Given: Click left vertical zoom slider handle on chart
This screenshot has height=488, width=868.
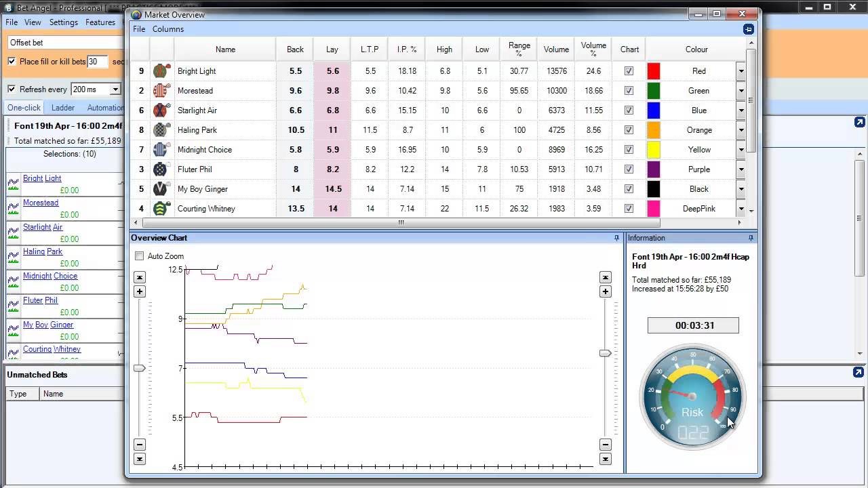Looking at the screenshot, I should [140, 368].
